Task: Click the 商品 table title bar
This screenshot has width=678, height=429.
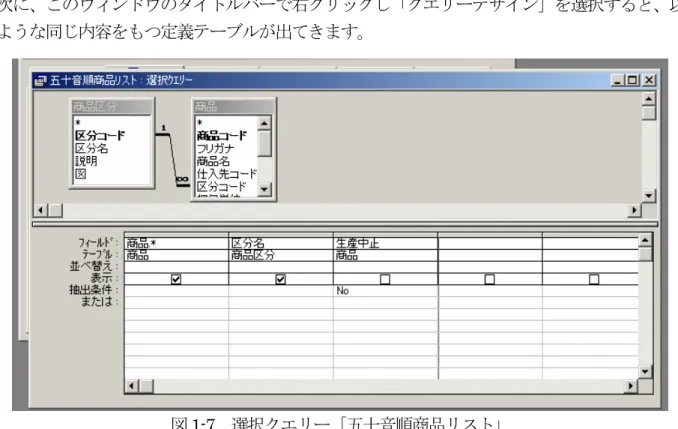Action: (x=233, y=106)
